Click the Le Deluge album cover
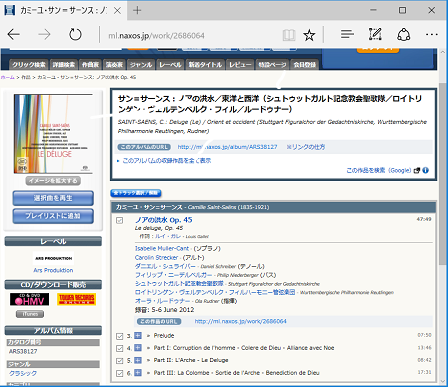This screenshot has width=448, height=387. [53, 134]
